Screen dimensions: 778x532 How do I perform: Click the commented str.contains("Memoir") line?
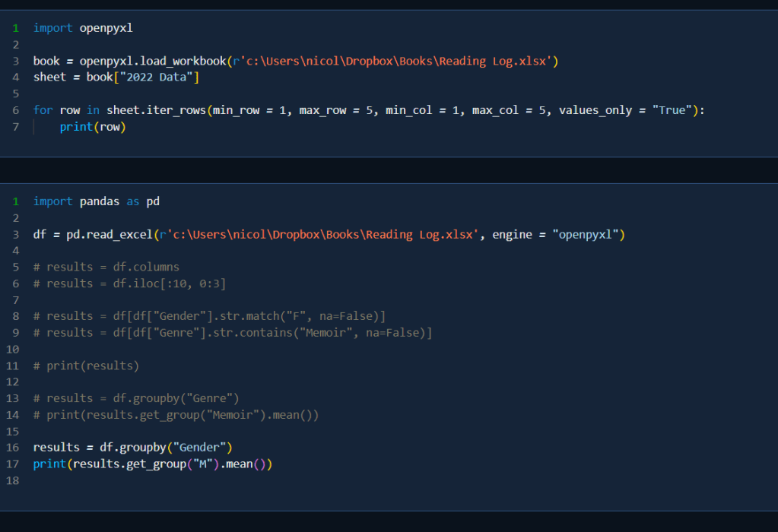pos(232,333)
